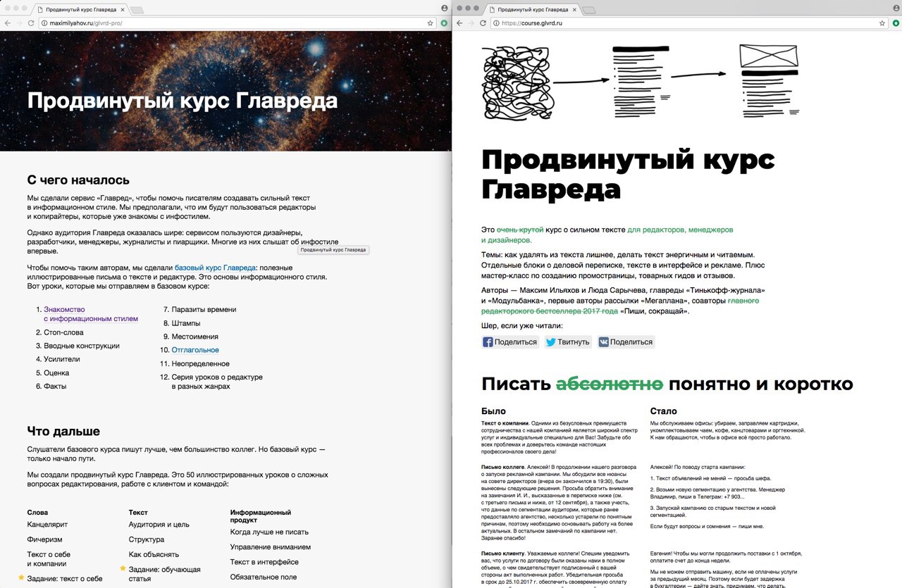Focus address bar https://course.glvrd.ru
The width and height of the screenshot is (902, 588).
click(690, 23)
